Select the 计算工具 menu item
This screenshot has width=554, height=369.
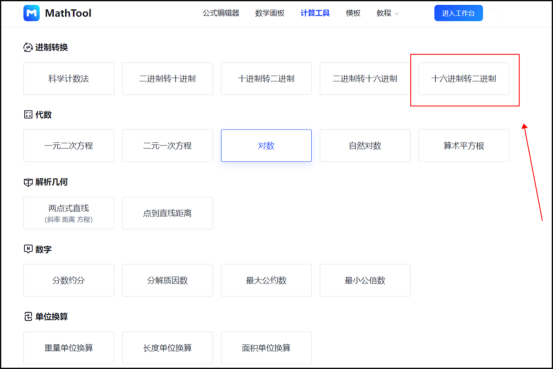pos(315,13)
